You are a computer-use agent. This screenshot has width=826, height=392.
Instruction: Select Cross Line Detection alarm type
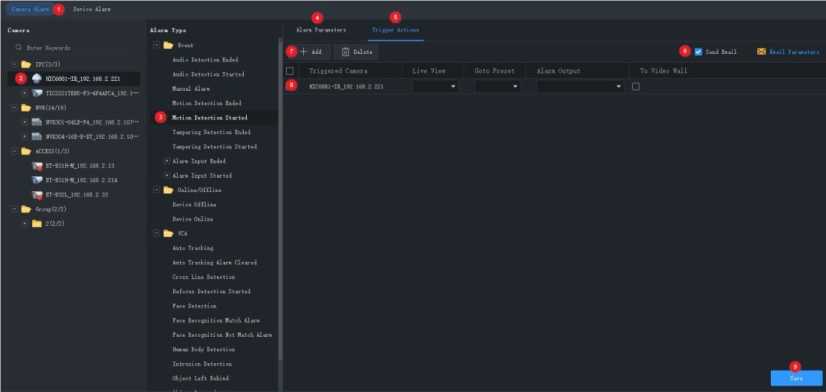(203, 277)
